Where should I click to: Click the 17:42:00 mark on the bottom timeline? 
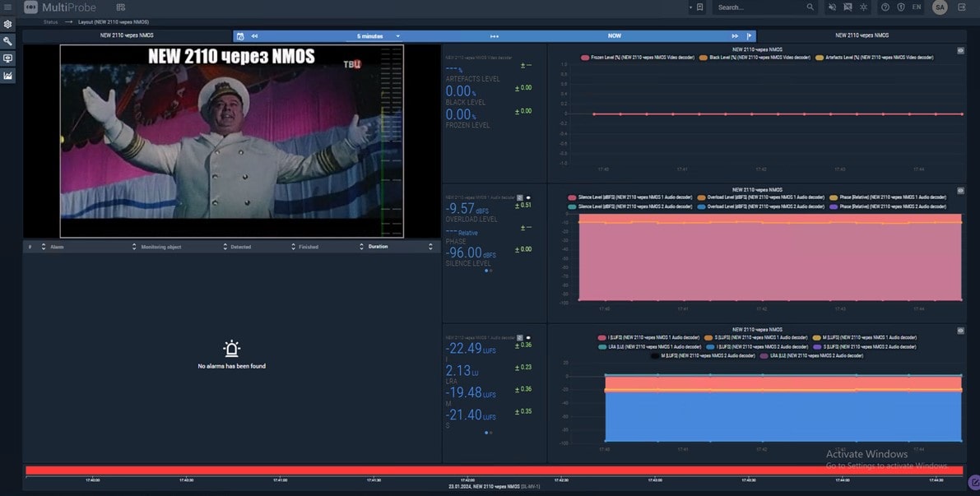(x=467, y=480)
